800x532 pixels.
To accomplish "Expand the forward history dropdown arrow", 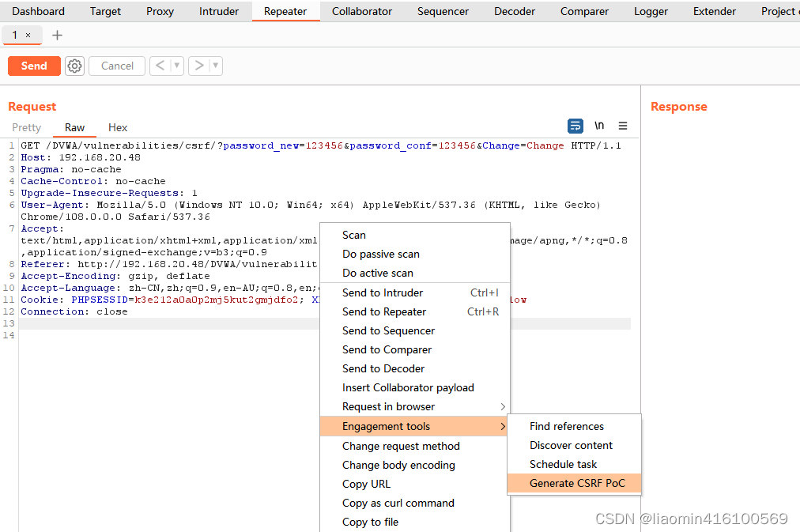I will coord(215,66).
